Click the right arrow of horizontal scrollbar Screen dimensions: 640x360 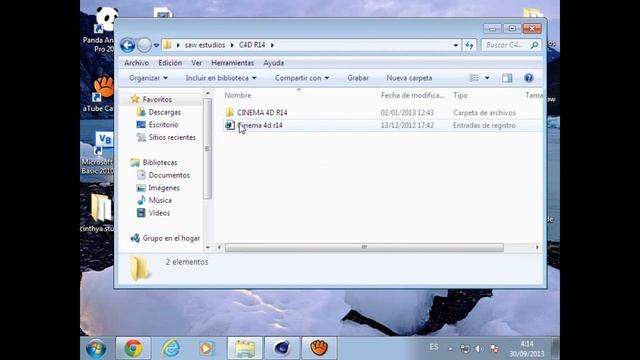[537, 247]
